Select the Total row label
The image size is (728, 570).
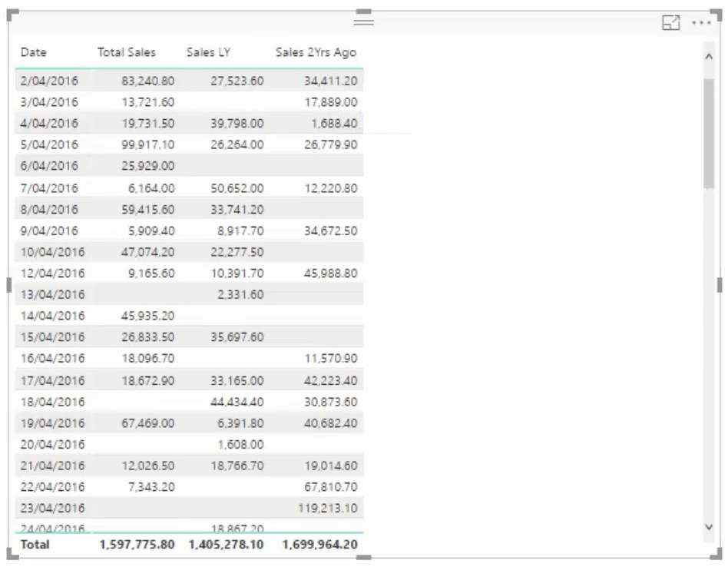(x=35, y=545)
